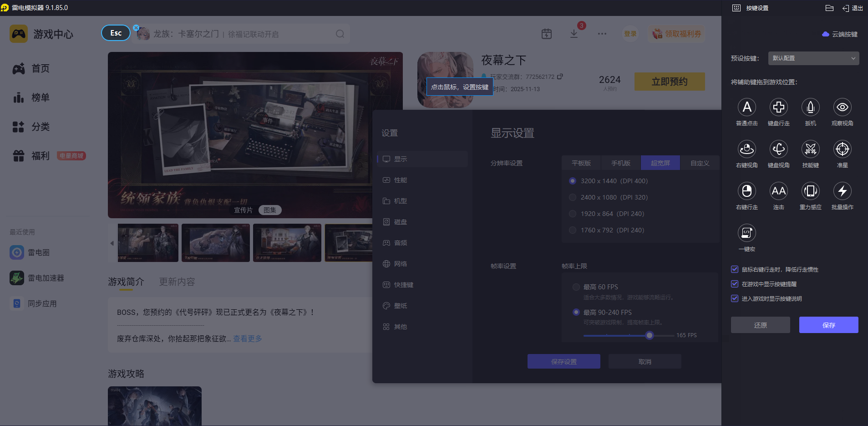Choose the 一键宏 macro icon
Screen dimensions: 868x426
click(746, 233)
